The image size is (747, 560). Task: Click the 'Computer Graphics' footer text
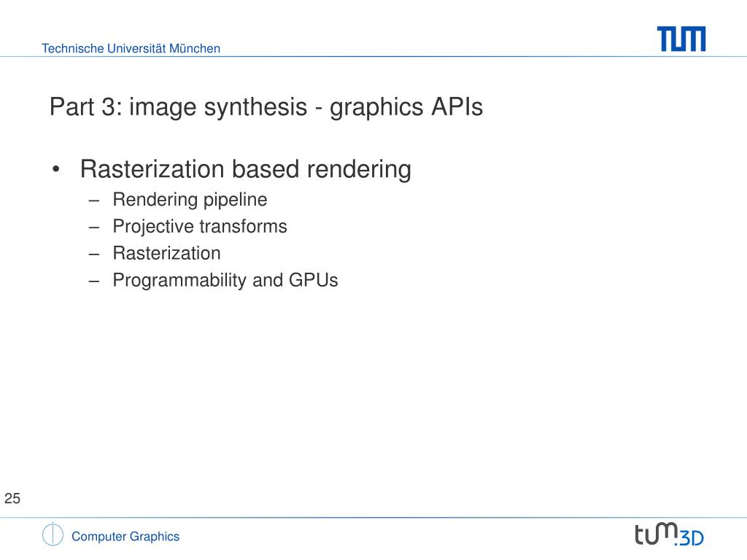click(x=125, y=537)
